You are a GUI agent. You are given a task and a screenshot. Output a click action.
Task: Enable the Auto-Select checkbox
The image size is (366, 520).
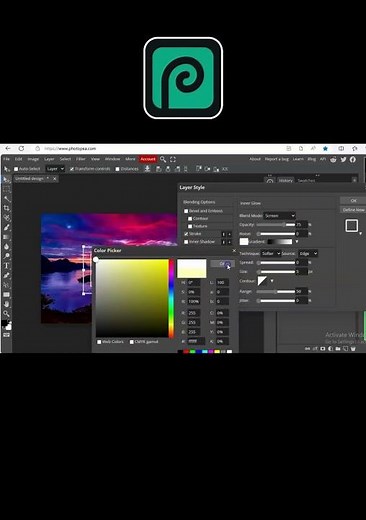(x=16, y=169)
